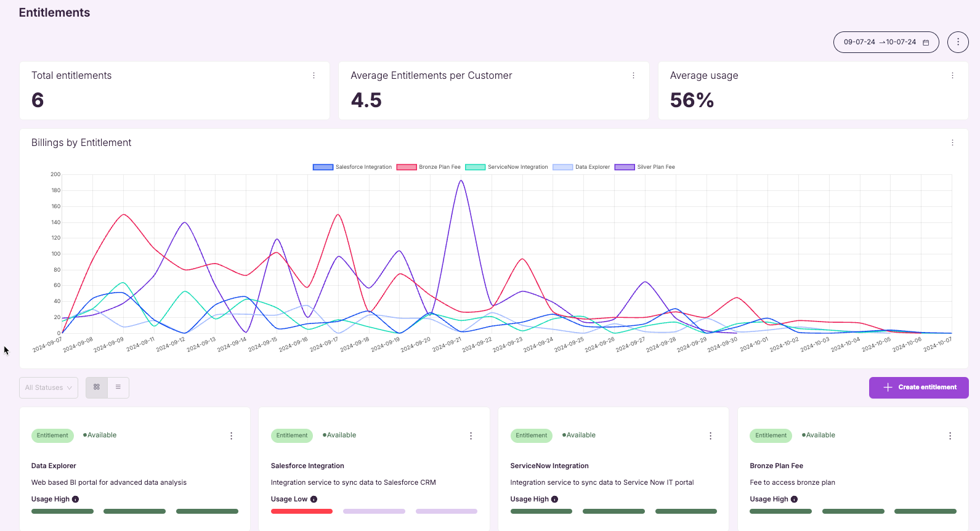Click Entitlement tag on Salesforce Integration card

point(292,436)
